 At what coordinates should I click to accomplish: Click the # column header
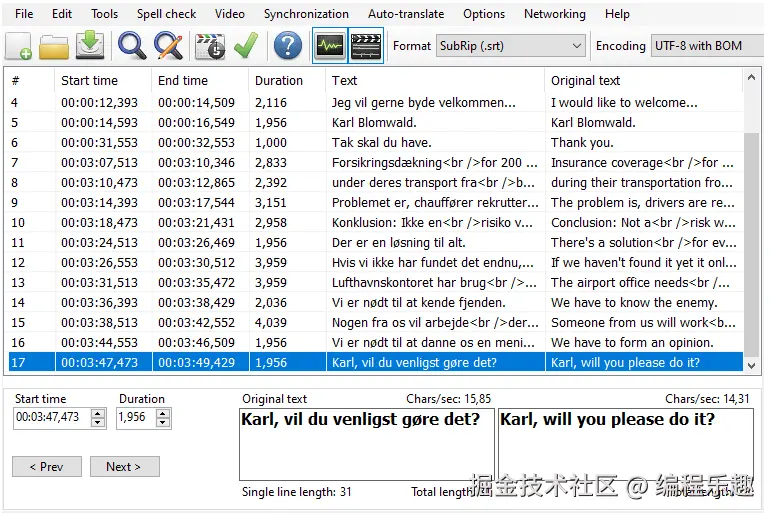[30, 81]
